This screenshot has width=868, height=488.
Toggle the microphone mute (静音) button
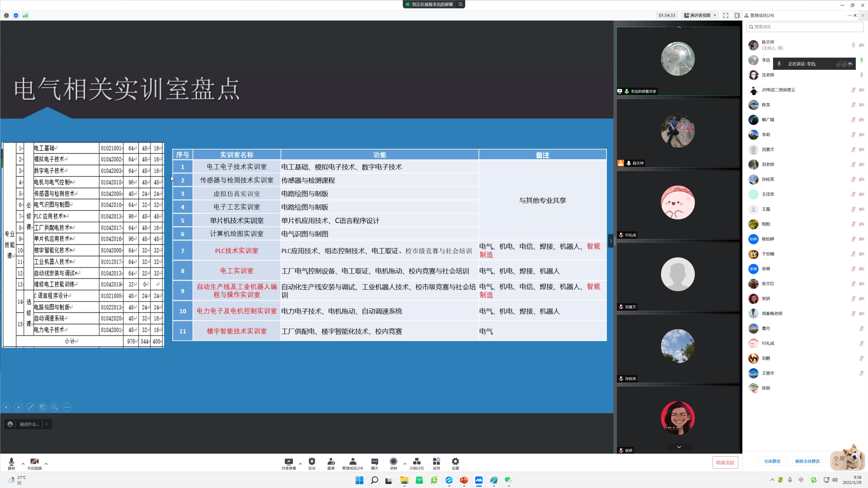(x=11, y=463)
